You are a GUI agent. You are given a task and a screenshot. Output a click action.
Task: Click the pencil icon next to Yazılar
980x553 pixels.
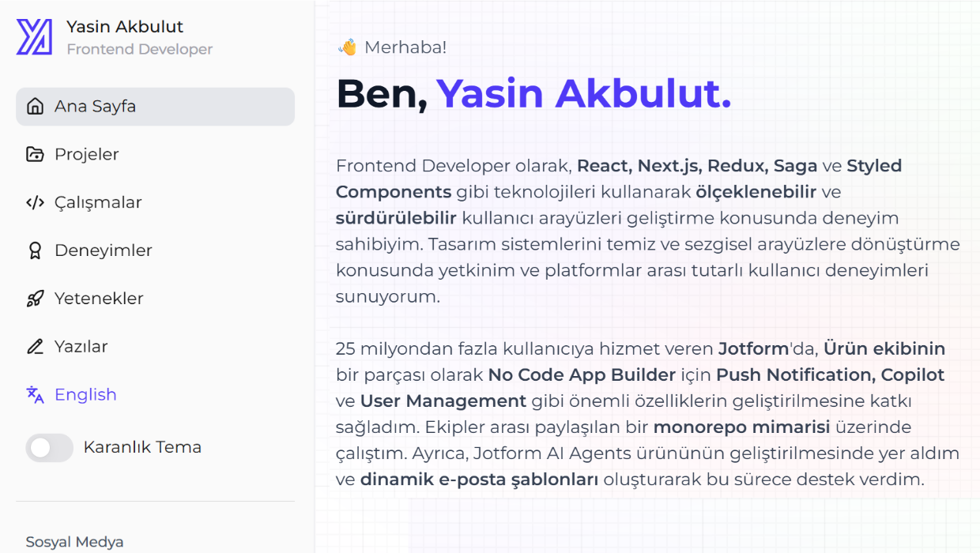pyautogui.click(x=36, y=346)
